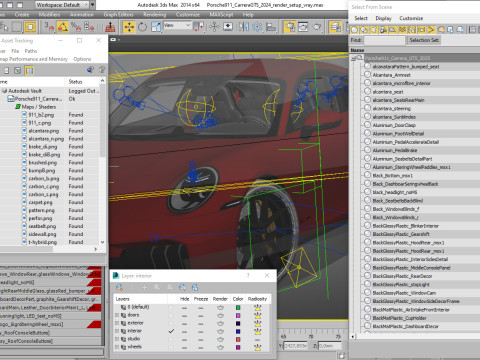
Task: Open Options menu in Asset Tracking
Action: pos(82,59)
